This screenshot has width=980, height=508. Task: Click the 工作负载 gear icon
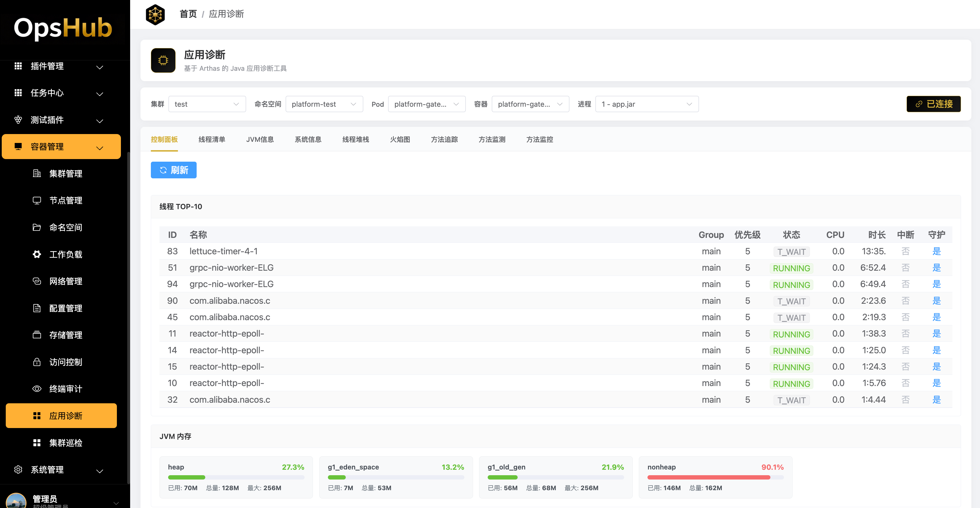pos(37,254)
